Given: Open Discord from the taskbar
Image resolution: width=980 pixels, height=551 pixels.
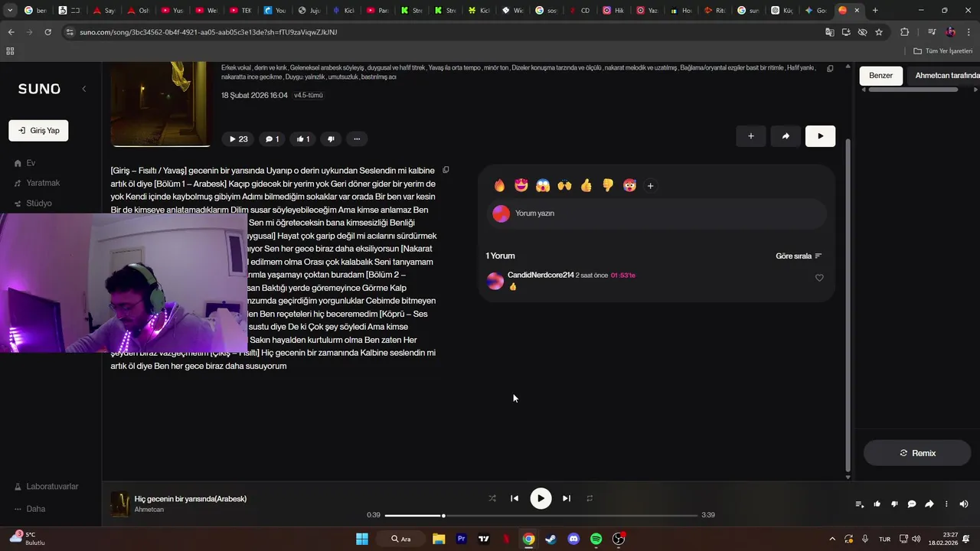Looking at the screenshot, I should pyautogui.click(x=573, y=539).
